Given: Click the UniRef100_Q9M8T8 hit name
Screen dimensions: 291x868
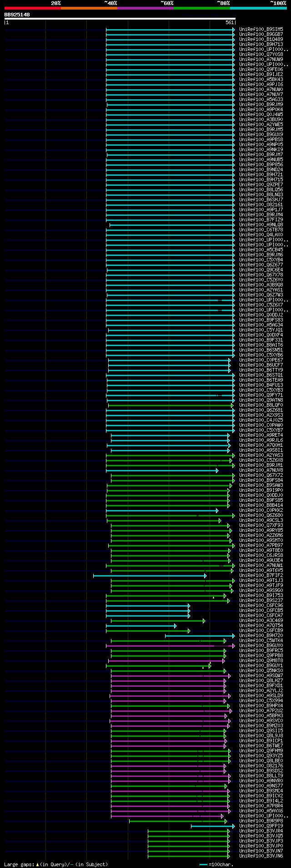Looking at the screenshot, I should coord(261,660).
